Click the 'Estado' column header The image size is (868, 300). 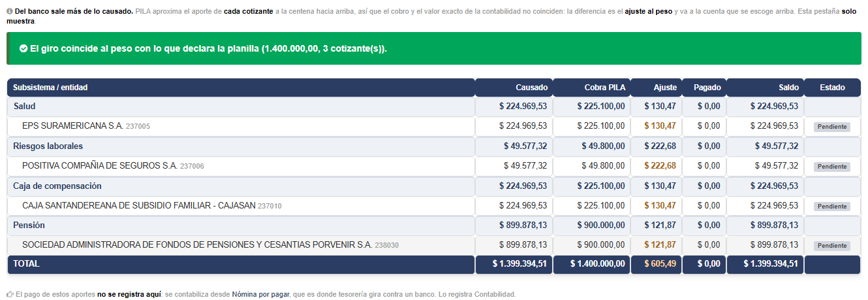(x=832, y=88)
